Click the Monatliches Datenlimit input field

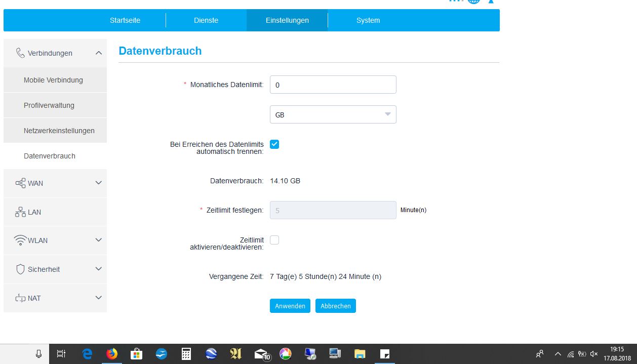tap(333, 85)
